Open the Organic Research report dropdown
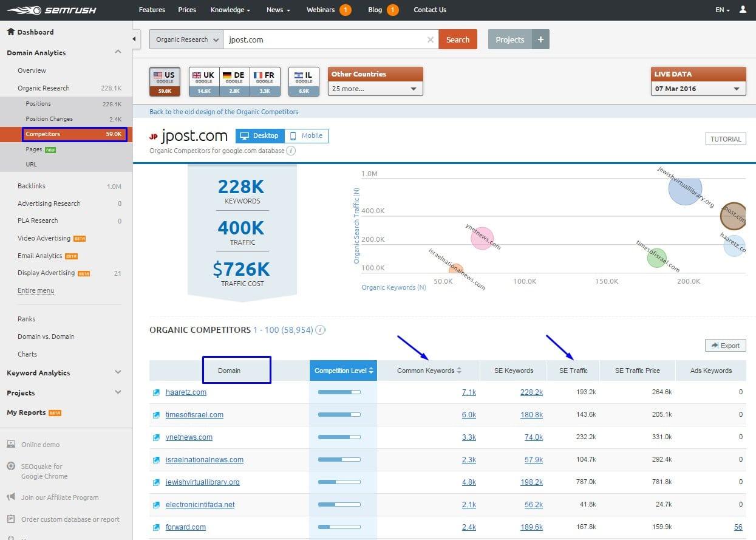The height and width of the screenshot is (540, 756). [186, 39]
